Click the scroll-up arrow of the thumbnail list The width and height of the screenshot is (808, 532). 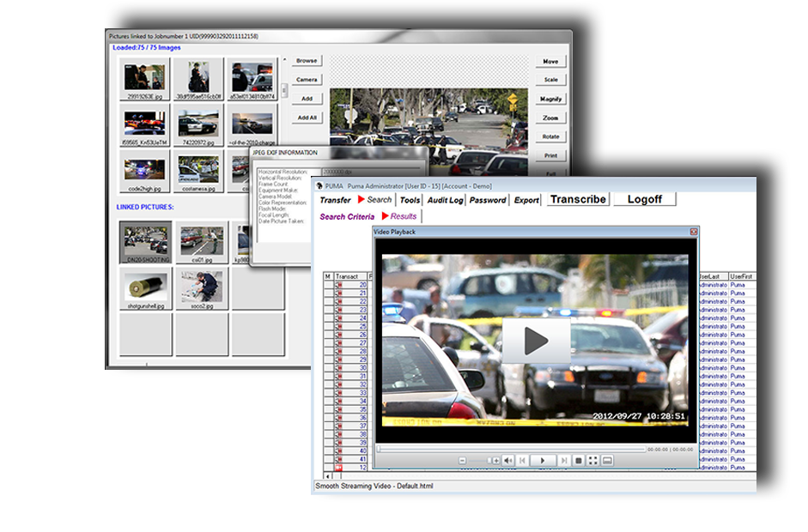pyautogui.click(x=284, y=60)
